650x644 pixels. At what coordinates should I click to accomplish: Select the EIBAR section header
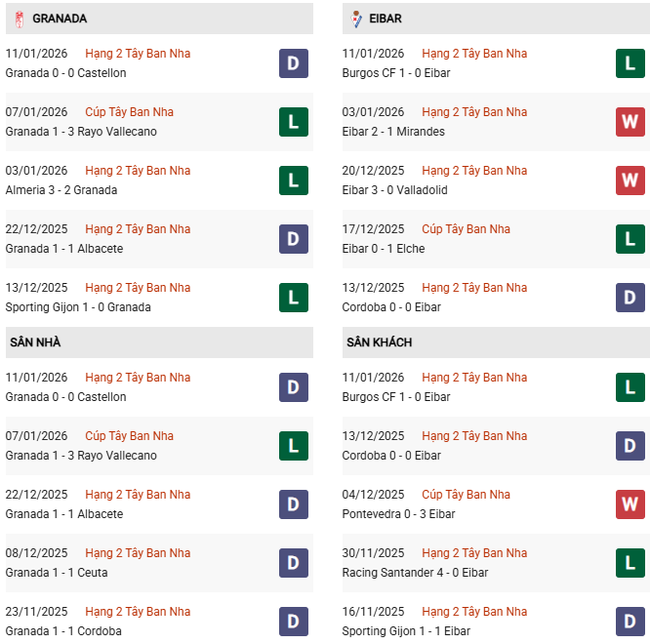click(386, 19)
